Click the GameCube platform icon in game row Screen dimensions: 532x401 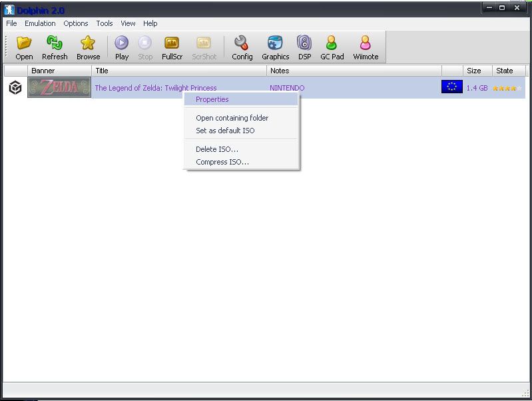(x=15, y=88)
